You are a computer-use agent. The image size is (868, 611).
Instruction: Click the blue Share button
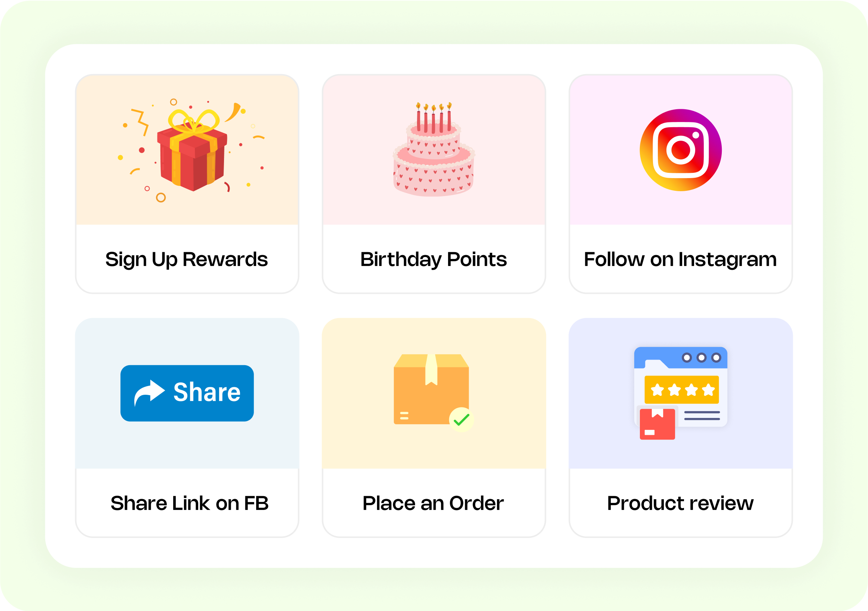coord(187,393)
